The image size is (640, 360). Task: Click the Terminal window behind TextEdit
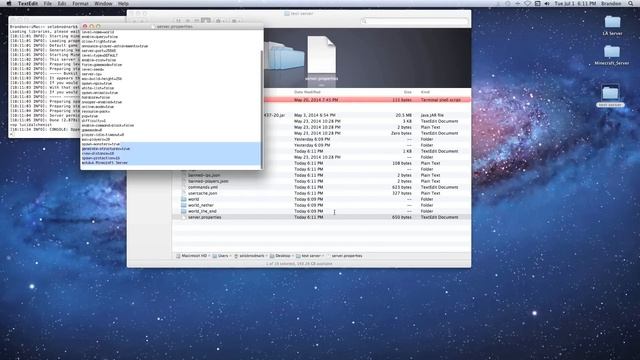point(44,78)
